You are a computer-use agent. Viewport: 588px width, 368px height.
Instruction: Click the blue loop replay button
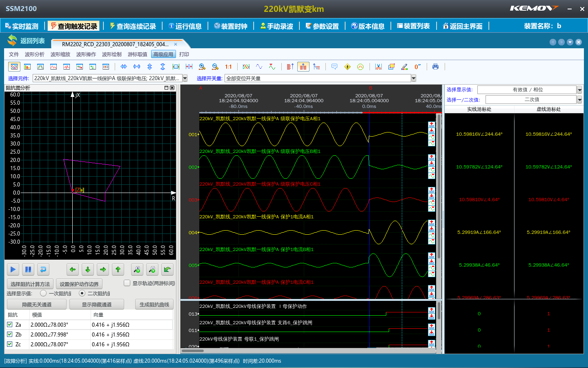point(43,269)
